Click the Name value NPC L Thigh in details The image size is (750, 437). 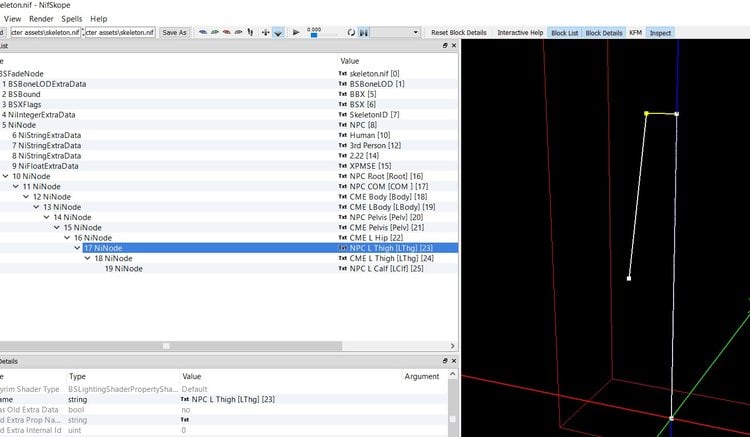point(233,399)
